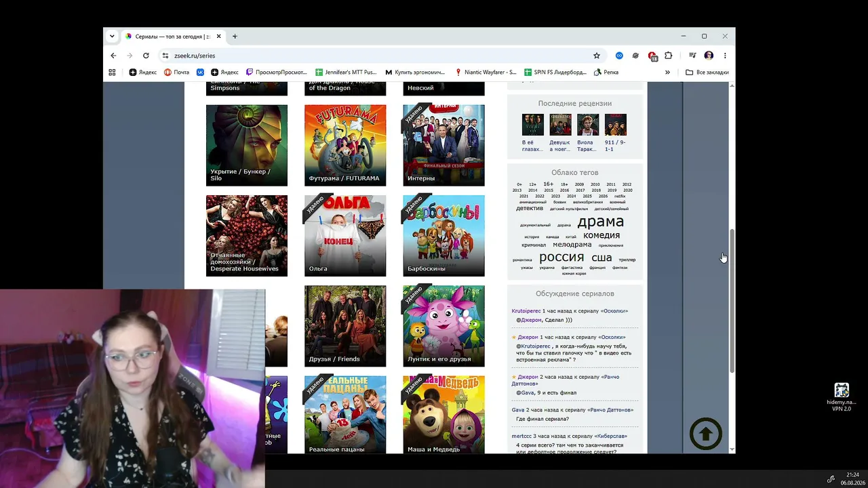This screenshot has height=488, width=868.
Task: Click the scroll-to-top arrow button
Action: pos(706,434)
